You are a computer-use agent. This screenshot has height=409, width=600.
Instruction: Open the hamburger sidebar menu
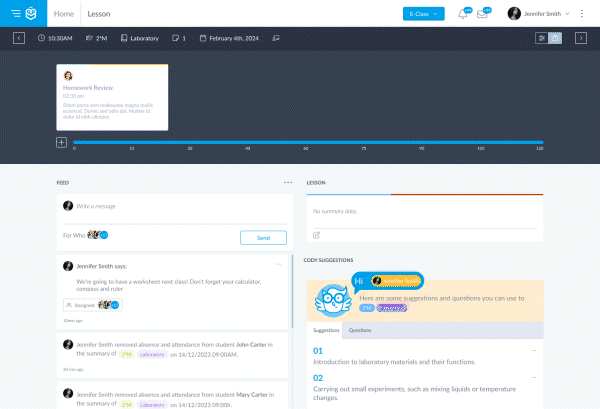click(16, 14)
